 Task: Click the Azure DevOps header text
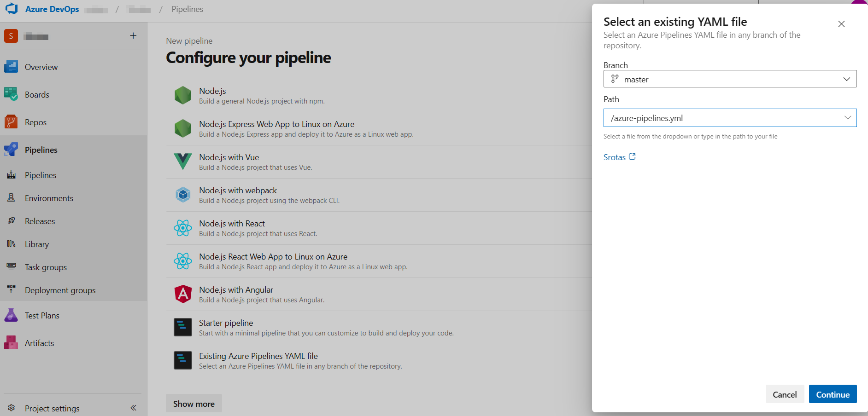[52, 9]
